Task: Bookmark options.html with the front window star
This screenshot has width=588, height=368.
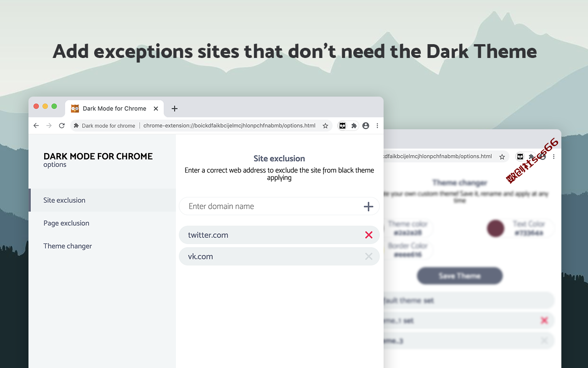Action: point(325,126)
